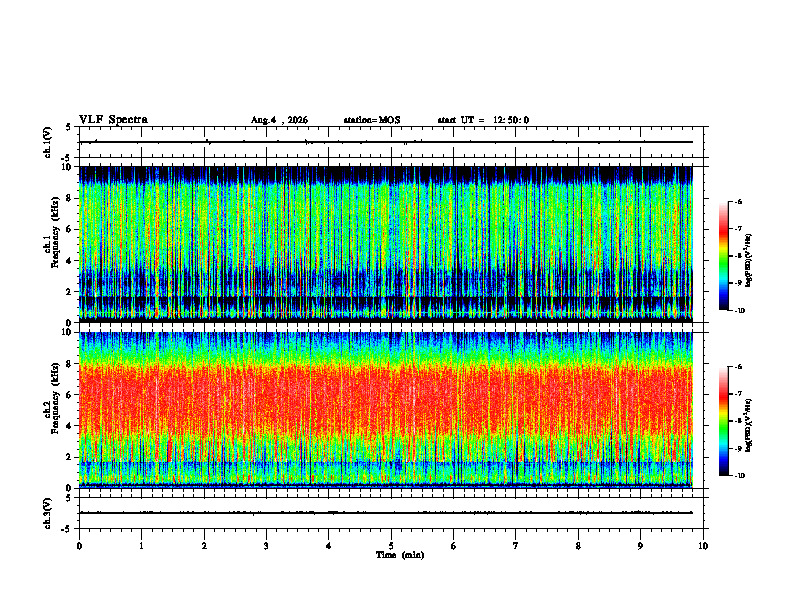Click the "6" tick on the Time axis
The width and height of the screenshot is (792, 612).
454,546
